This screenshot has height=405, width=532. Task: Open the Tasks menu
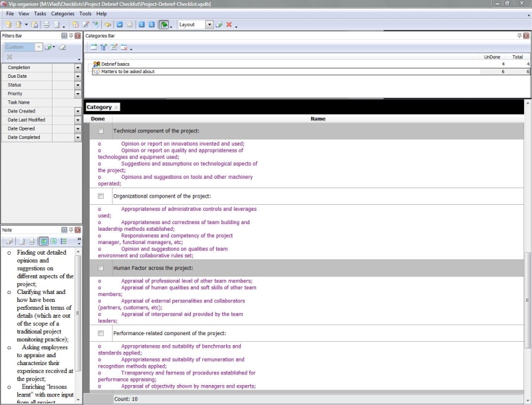tap(40, 13)
